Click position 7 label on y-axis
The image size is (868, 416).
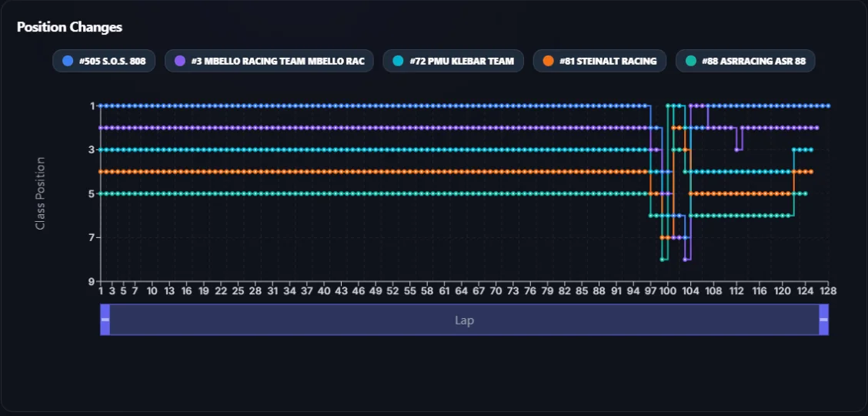92,237
